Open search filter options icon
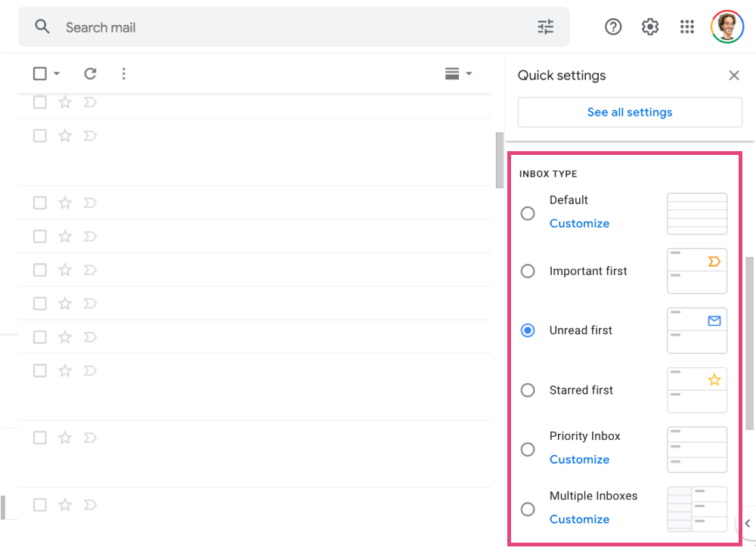Screen dimensions: 756x557 click(x=545, y=27)
